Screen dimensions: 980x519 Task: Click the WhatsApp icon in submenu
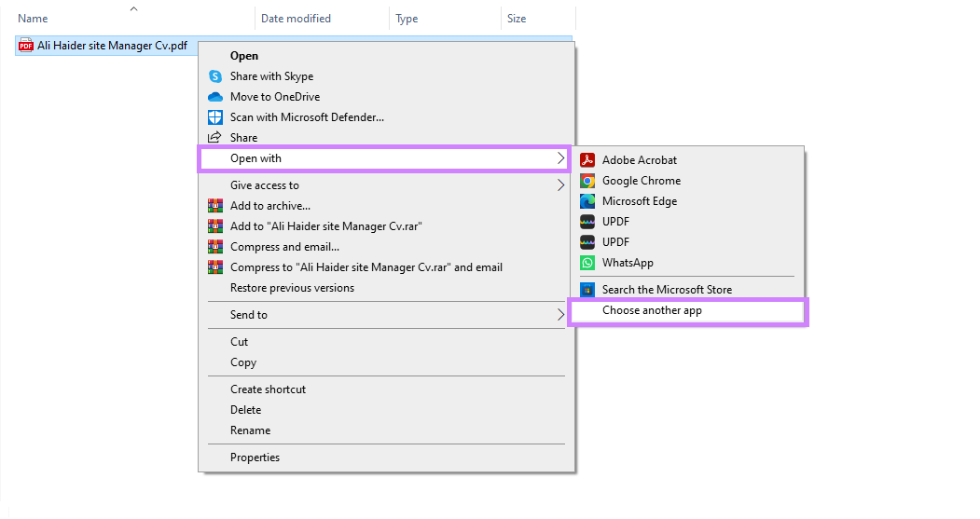tap(587, 263)
